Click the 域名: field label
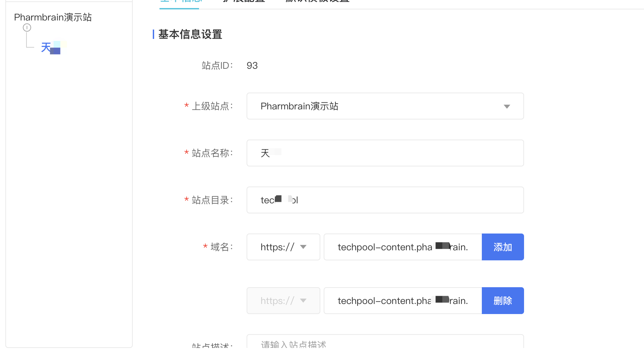 pyautogui.click(x=221, y=247)
